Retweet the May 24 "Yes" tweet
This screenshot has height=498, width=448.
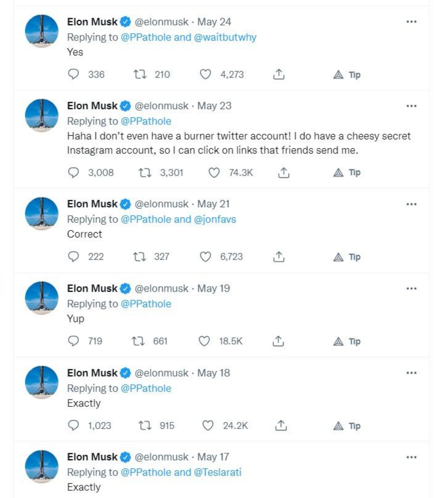[x=140, y=74]
